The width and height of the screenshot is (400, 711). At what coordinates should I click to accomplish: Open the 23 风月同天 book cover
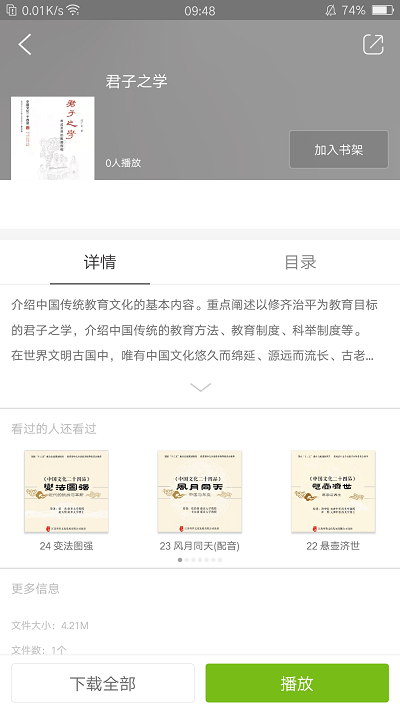[x=200, y=492]
